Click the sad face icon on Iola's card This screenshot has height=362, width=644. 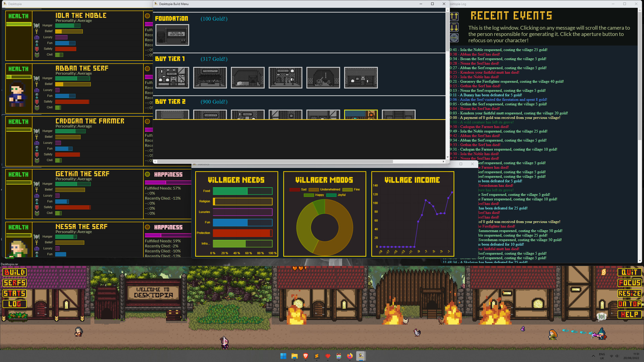tap(147, 16)
